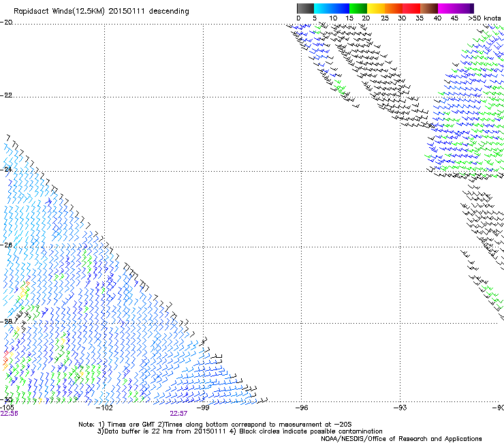Click the '-20' latitude axis label
Screen dimensions: 504x443
click(x=6, y=22)
